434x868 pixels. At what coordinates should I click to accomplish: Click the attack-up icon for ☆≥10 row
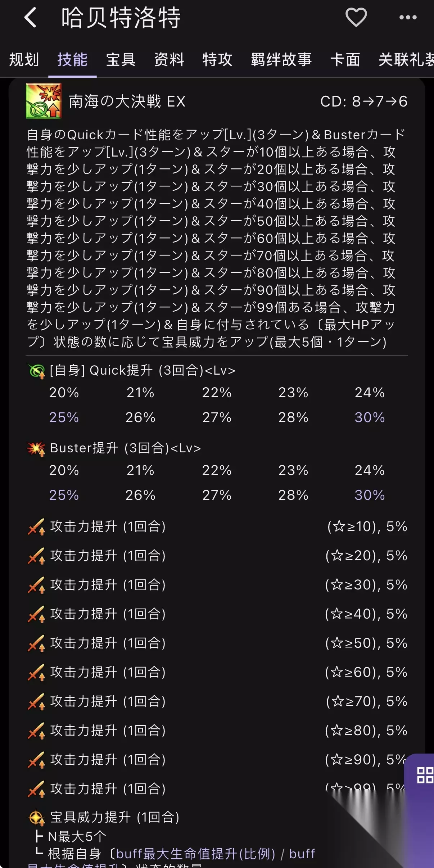click(x=36, y=527)
